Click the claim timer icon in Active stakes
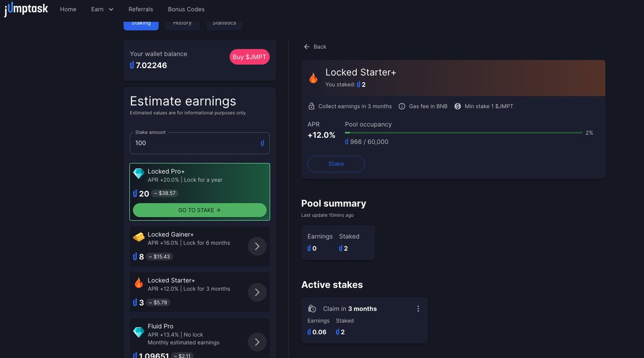 coord(312,309)
